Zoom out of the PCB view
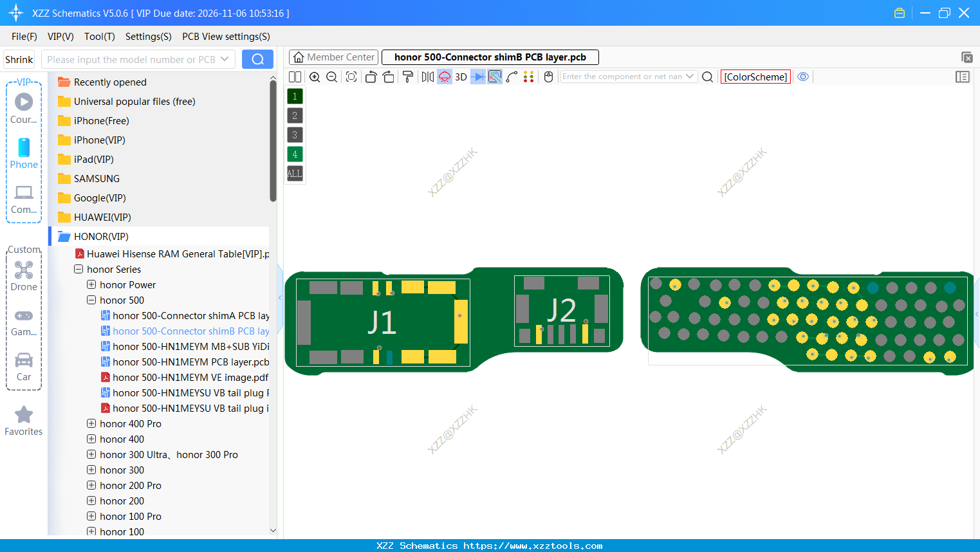The image size is (980, 552). tap(332, 77)
